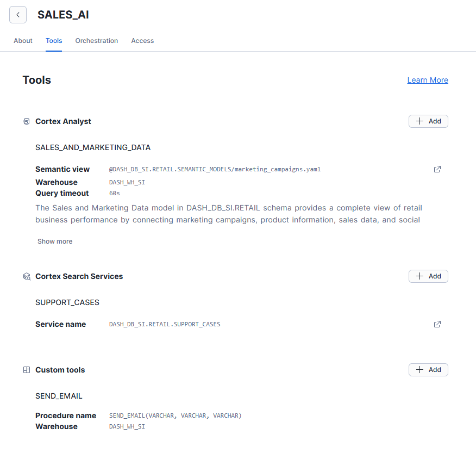The image size is (476, 459).
Task: Go to the Access tab
Action: click(142, 41)
